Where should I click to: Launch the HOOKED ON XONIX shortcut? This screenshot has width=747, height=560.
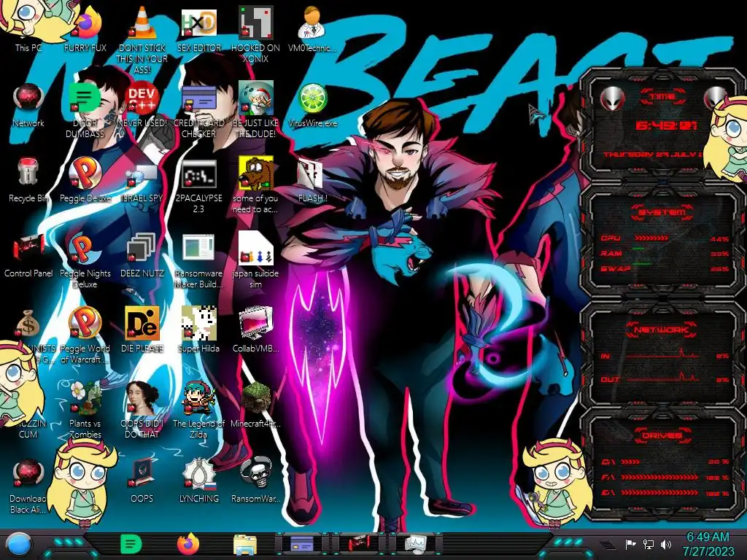coord(256,24)
